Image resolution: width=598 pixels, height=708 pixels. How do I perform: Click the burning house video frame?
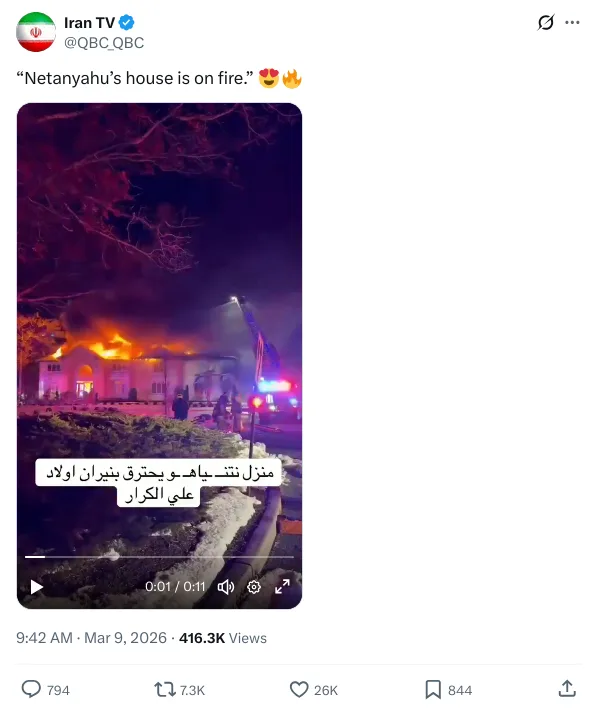pos(159,316)
